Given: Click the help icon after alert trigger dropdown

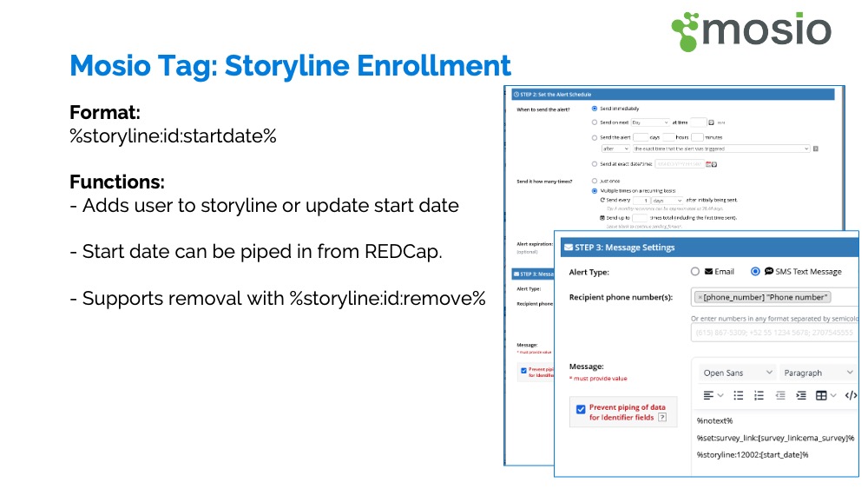Looking at the screenshot, I should 815,149.
